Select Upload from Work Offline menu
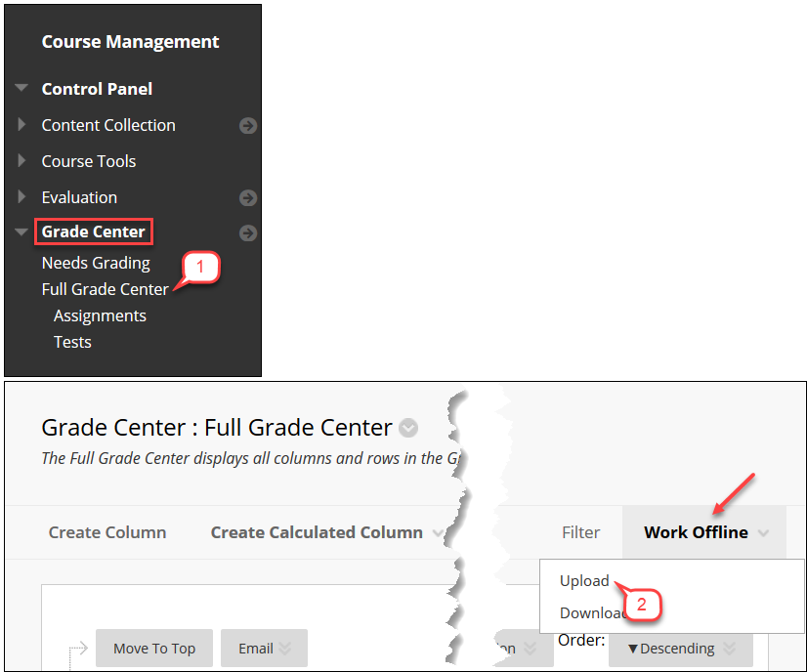Viewport: 807px width, 672px height. (584, 581)
